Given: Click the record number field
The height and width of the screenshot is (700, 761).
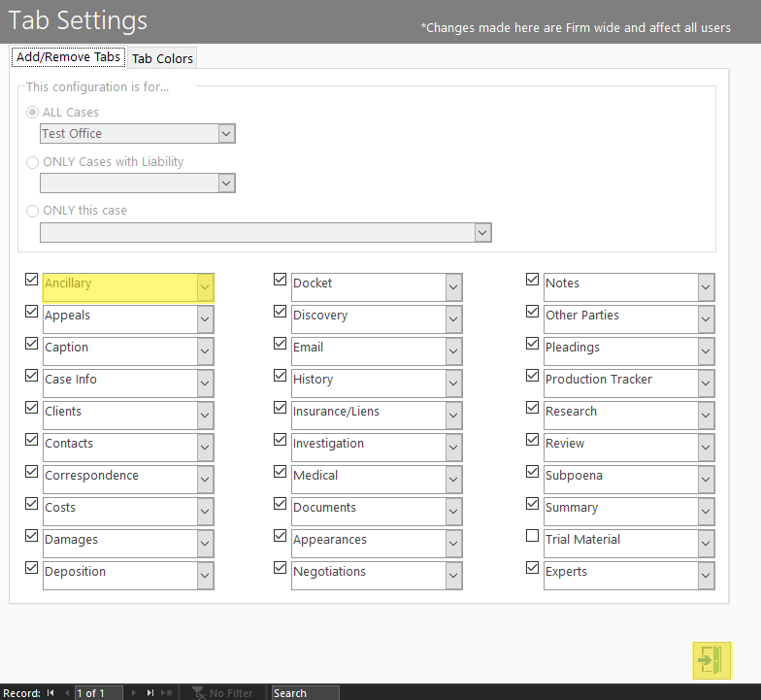Looking at the screenshot, I should (99, 693).
